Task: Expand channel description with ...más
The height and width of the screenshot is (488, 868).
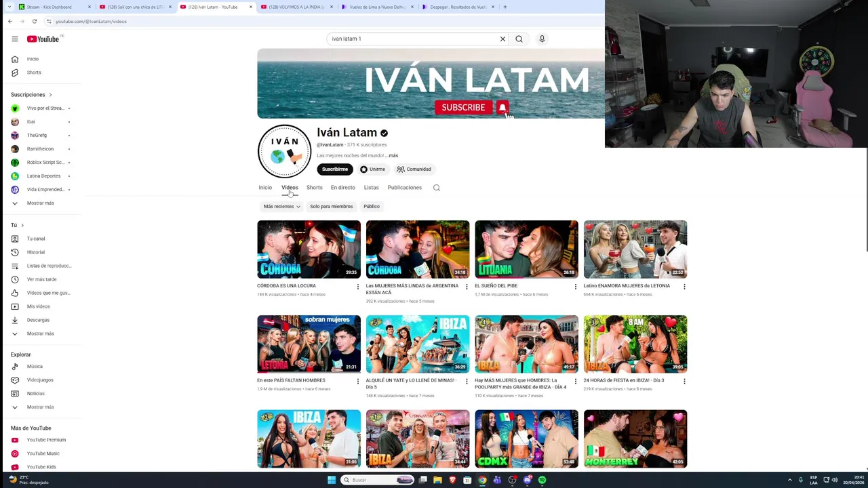Action: pyautogui.click(x=392, y=156)
